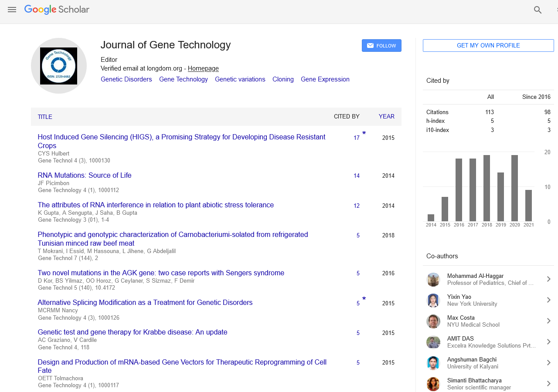Sort by the TITLE column header
558x392 pixels.
[45, 117]
